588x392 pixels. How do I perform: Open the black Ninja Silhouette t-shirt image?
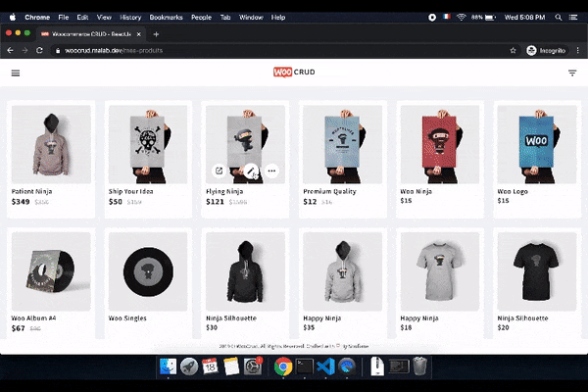(537, 271)
